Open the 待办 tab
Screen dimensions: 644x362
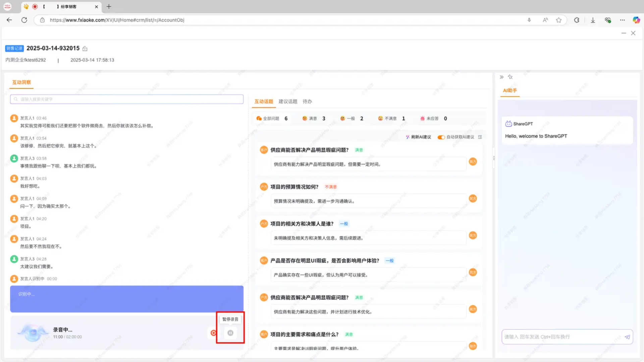pyautogui.click(x=307, y=102)
